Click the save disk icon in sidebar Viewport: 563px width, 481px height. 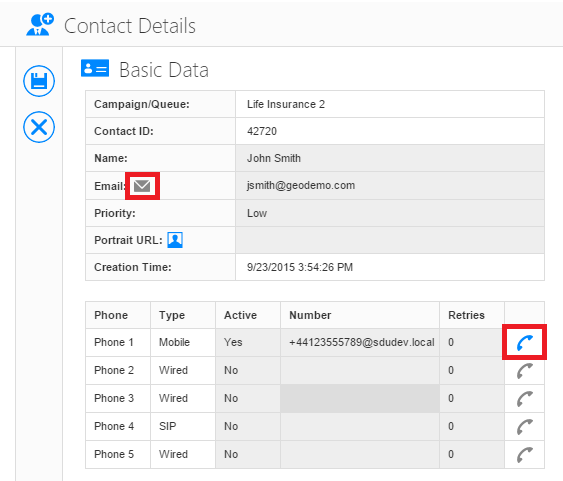point(39,81)
